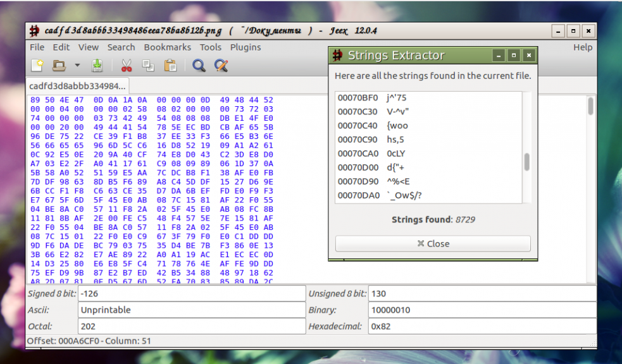The width and height of the screenshot is (622, 364).
Task: Click the Strings Extractor dialog icon
Action: pos(338,56)
